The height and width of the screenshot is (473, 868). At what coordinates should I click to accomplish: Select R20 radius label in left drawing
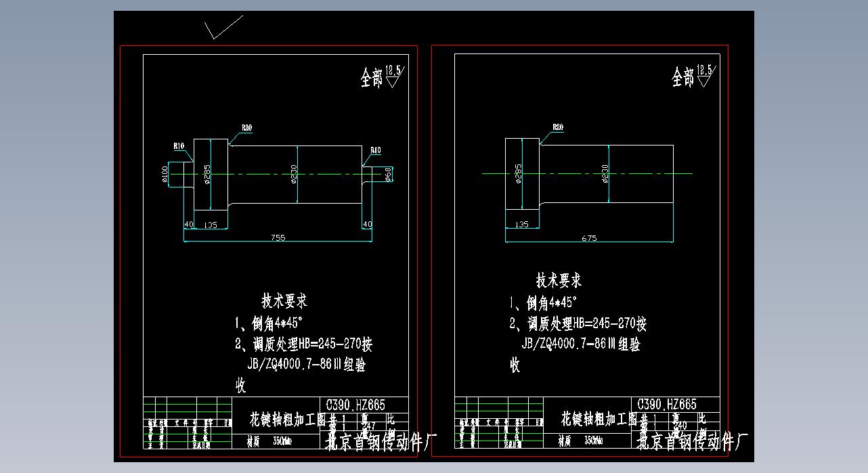click(246, 127)
